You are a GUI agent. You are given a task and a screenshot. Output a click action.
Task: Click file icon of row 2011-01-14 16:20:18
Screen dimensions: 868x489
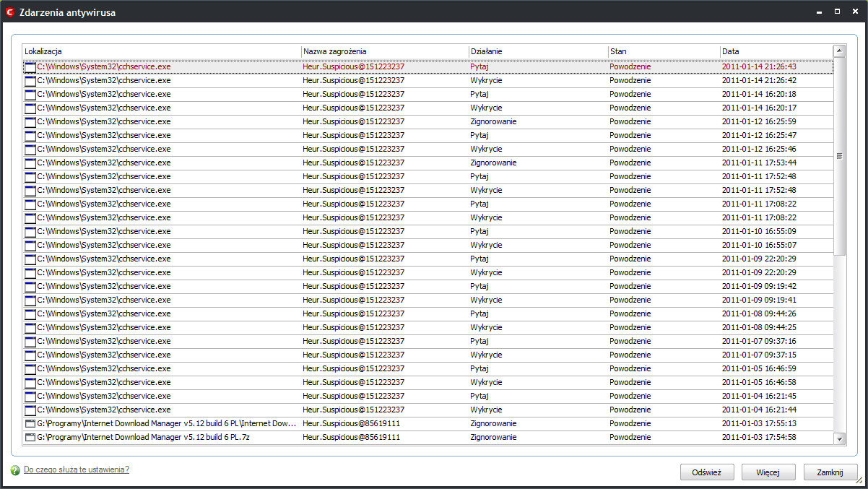click(x=30, y=94)
